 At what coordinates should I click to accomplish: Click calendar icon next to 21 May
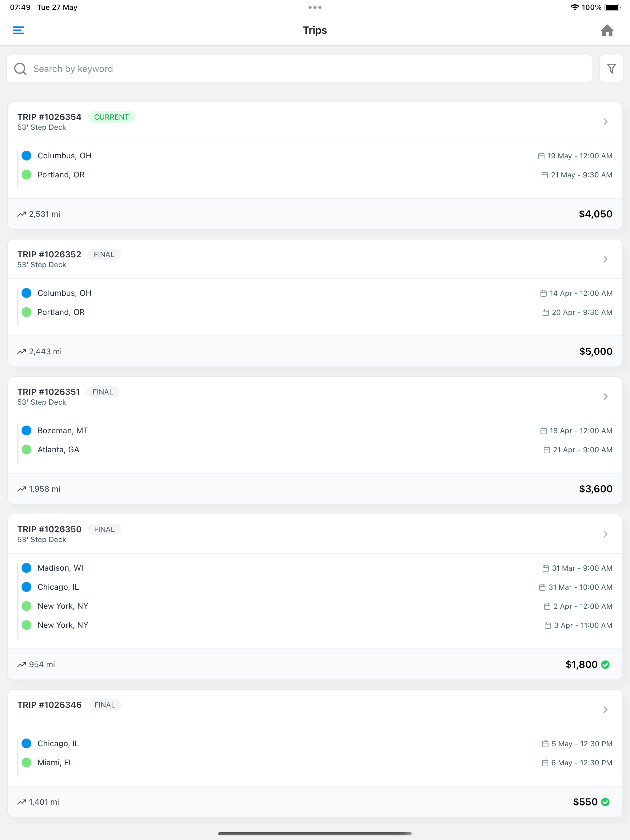coord(544,175)
